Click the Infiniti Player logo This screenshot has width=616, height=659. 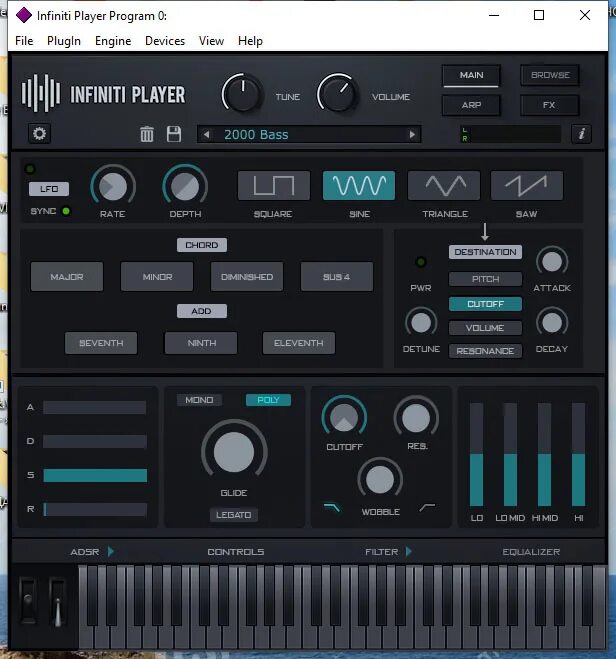point(103,94)
